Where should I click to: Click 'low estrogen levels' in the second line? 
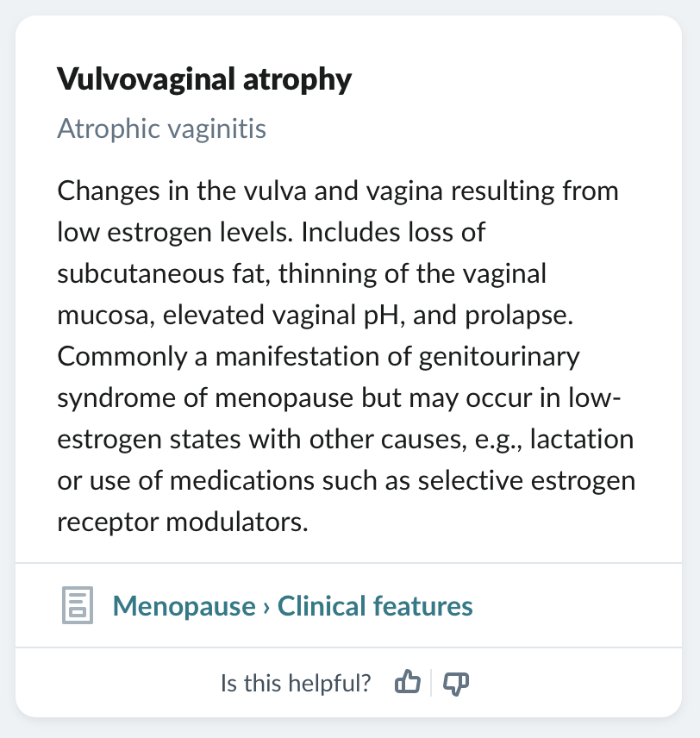click(x=175, y=233)
